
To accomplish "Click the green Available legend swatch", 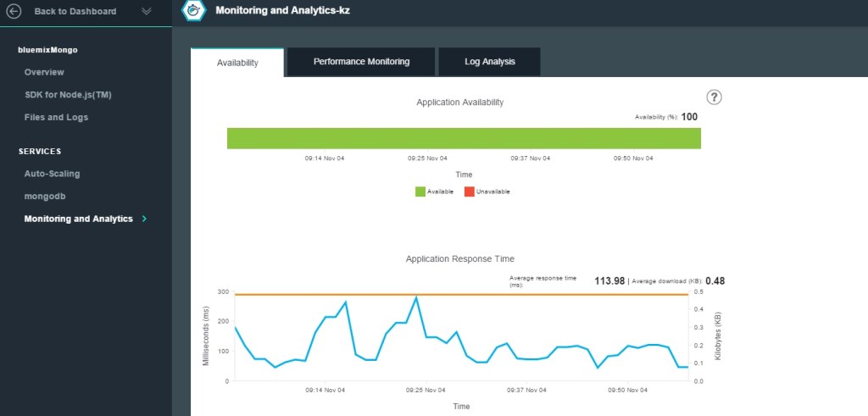I will (x=420, y=191).
